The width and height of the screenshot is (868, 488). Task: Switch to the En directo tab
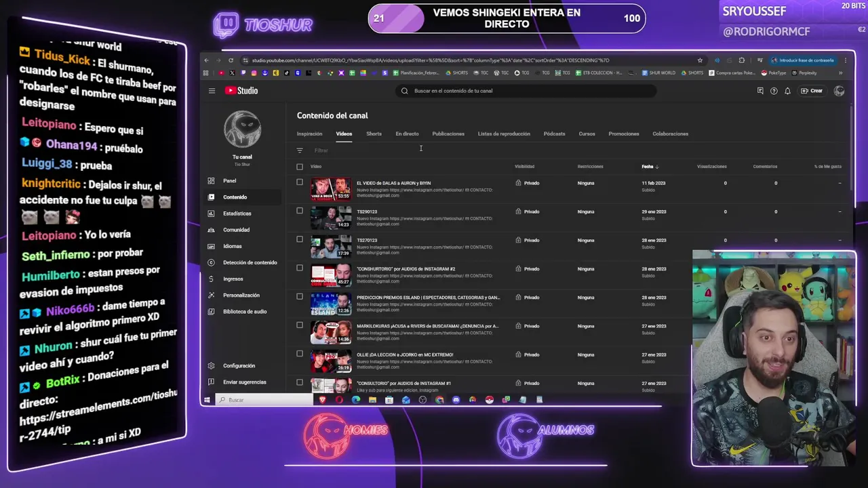tap(407, 134)
